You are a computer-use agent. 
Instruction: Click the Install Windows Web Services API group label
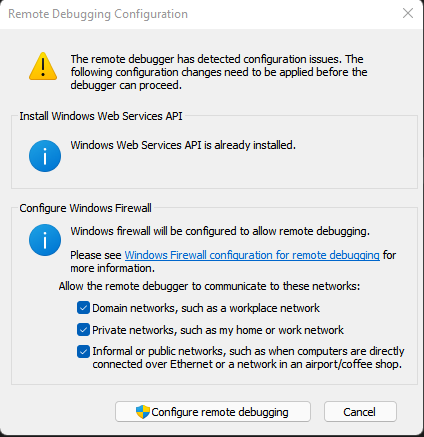click(x=101, y=116)
